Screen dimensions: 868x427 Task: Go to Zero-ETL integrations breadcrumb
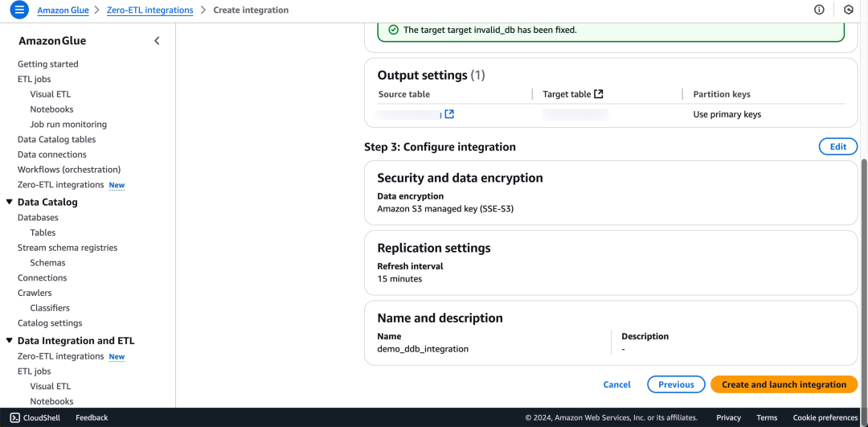(149, 10)
